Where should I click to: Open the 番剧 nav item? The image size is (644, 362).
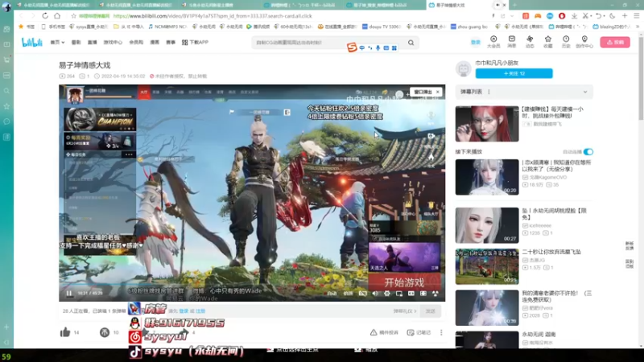pos(76,43)
